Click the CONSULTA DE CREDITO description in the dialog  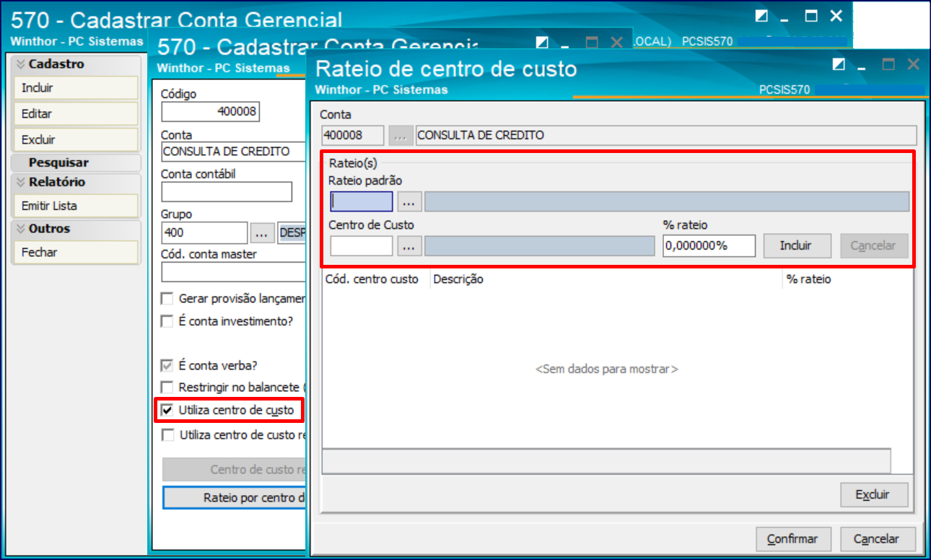coord(666,136)
